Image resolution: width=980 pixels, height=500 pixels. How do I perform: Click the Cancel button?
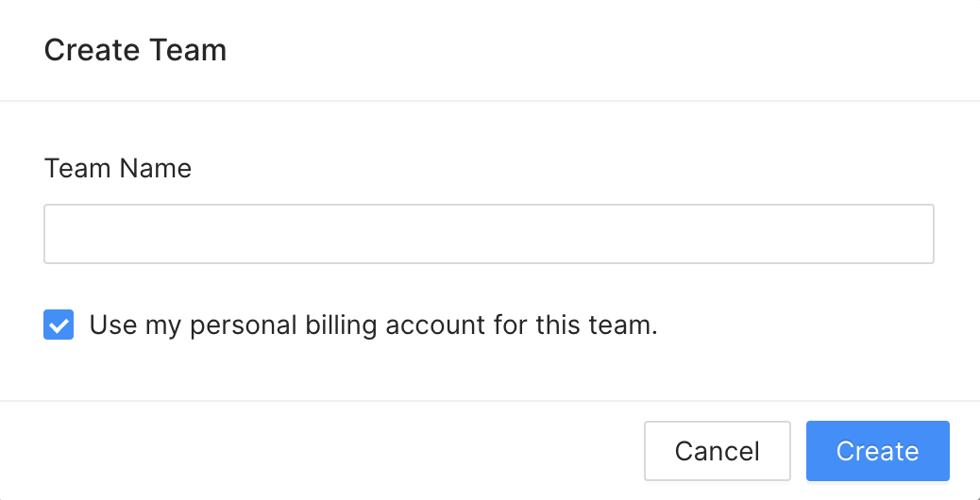pos(718,451)
